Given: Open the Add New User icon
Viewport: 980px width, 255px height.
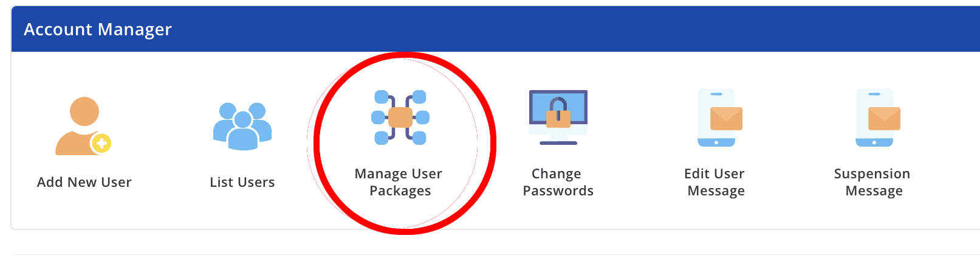Looking at the screenshot, I should (84, 125).
